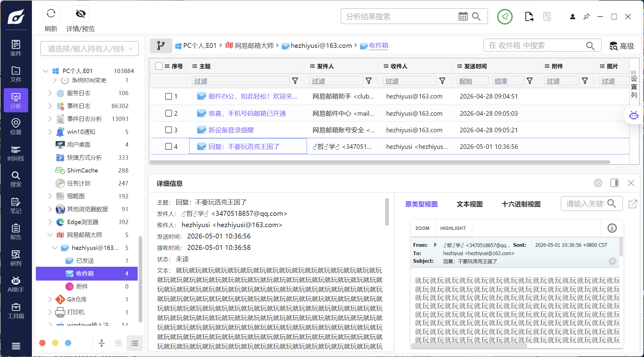Switch to list view icon at bottom
The height and width of the screenshot is (357, 644).
tap(135, 343)
